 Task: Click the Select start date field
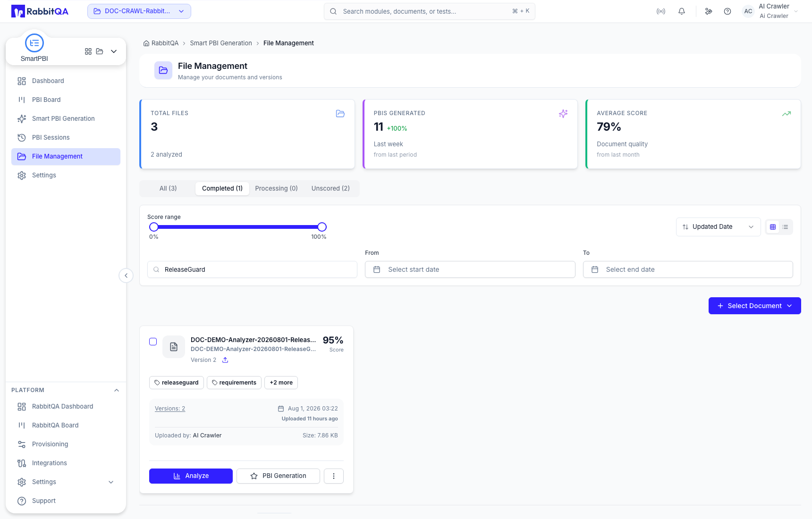(x=470, y=269)
